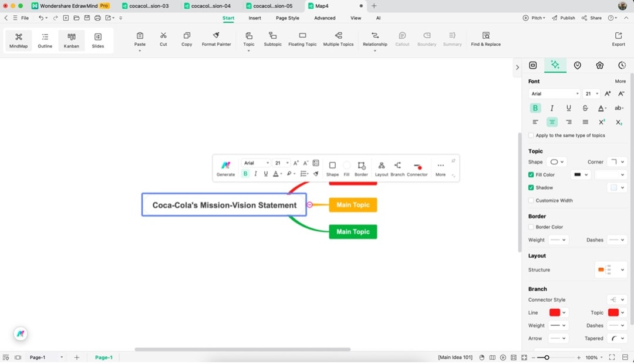Open the font size 21 dropdown in right panel
634x364 pixels.
[x=592, y=93]
